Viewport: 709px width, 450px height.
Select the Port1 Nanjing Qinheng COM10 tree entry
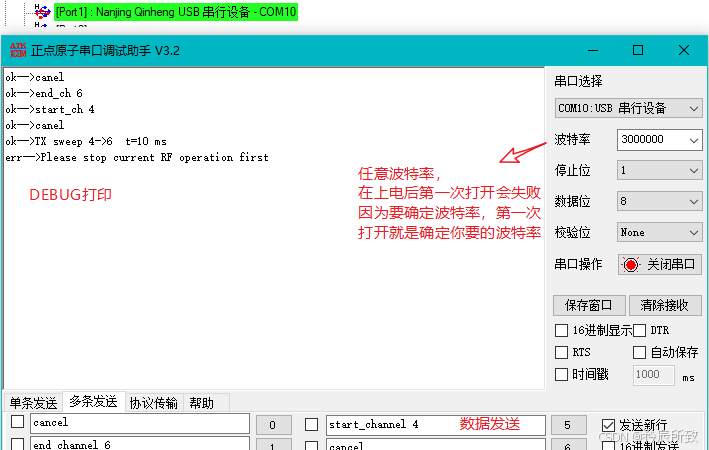(175, 12)
